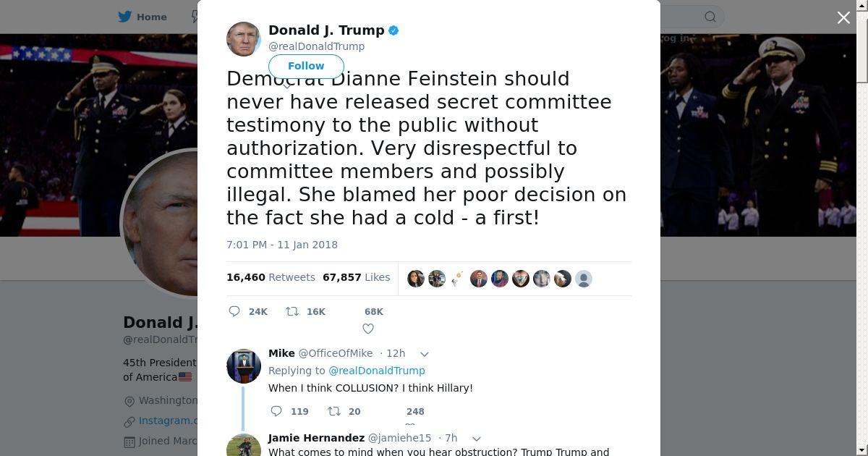
Task: Click the retweet icon showing 16K
Action: pos(292,311)
